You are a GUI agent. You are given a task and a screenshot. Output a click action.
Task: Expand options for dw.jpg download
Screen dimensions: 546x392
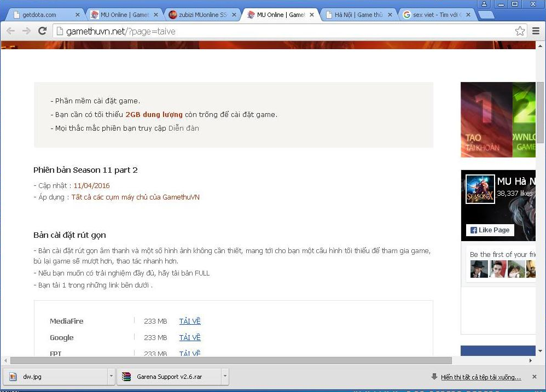(x=112, y=377)
